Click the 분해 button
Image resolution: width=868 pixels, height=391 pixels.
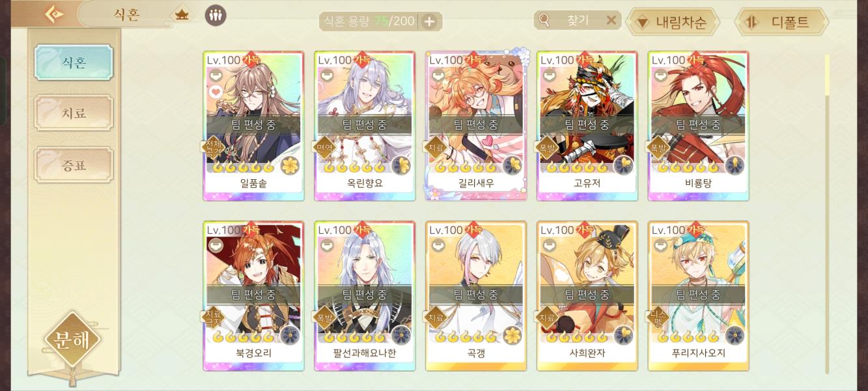pyautogui.click(x=73, y=341)
